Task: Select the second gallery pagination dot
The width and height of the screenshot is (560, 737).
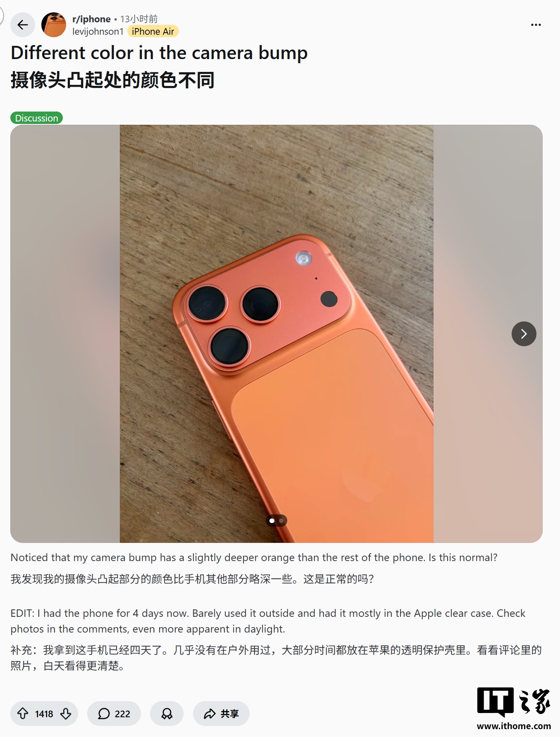Action: point(281,521)
